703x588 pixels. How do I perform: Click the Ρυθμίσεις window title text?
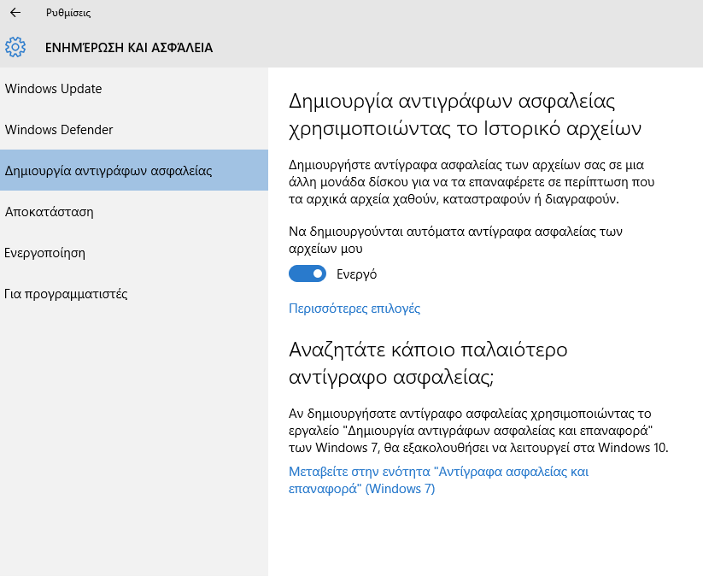coord(68,13)
